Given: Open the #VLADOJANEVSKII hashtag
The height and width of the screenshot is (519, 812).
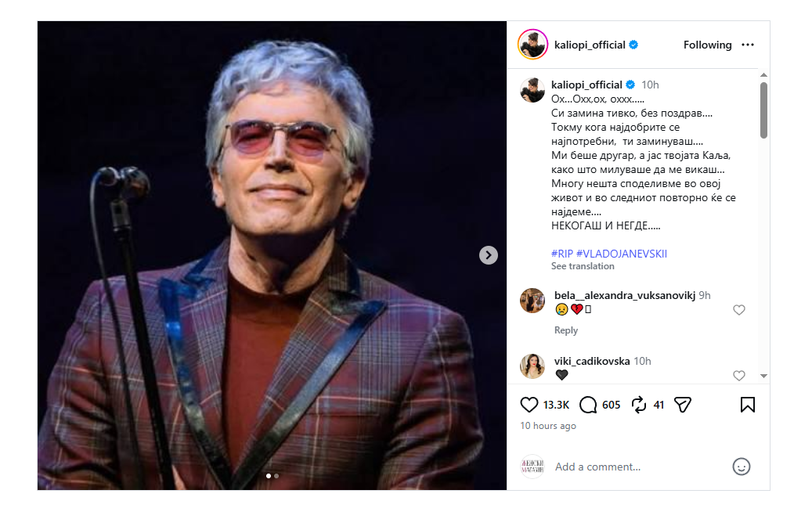Looking at the screenshot, I should point(622,254).
